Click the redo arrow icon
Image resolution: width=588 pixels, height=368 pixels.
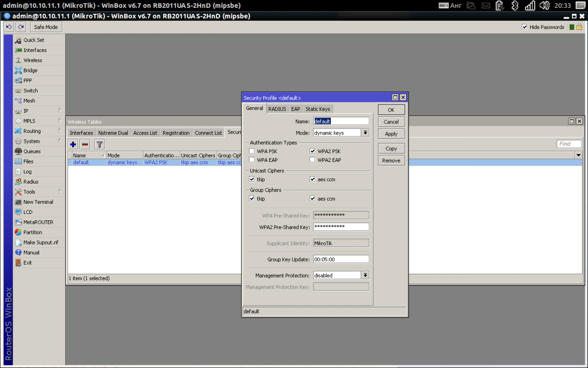pyautogui.click(x=21, y=27)
